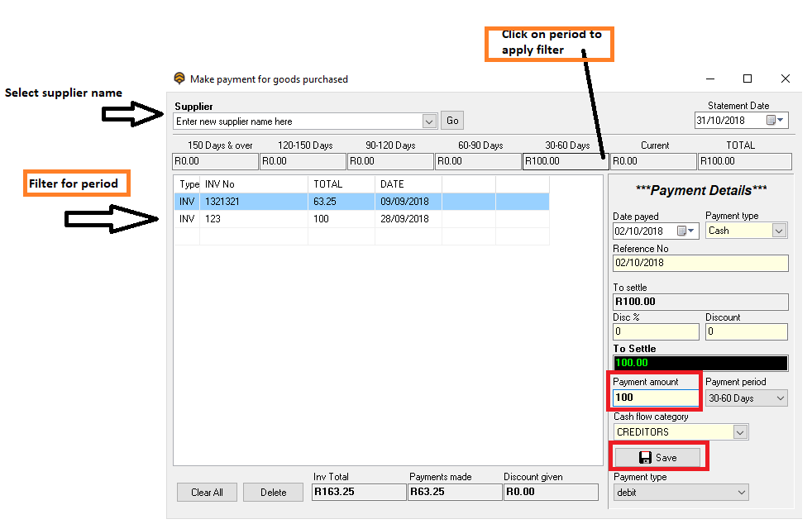Image resolution: width=812 pixels, height=524 pixels.
Task: Expand the Payment period dropdown
Action: click(780, 398)
